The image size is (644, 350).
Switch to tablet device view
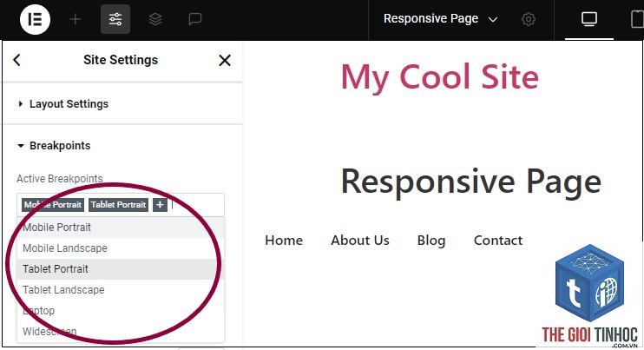pyautogui.click(x=638, y=19)
